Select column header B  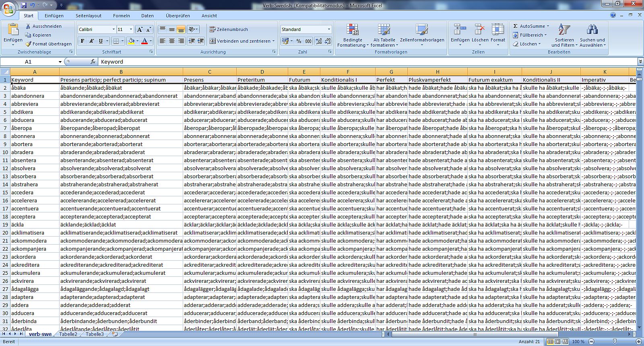point(121,72)
